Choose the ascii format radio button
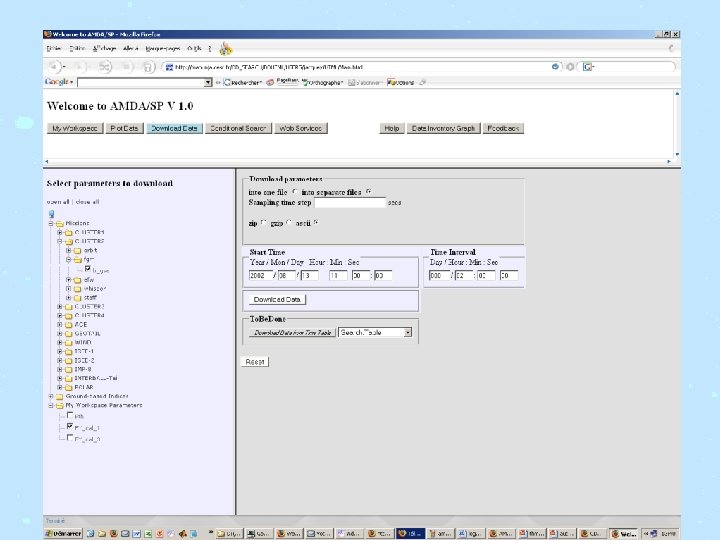 (316, 223)
